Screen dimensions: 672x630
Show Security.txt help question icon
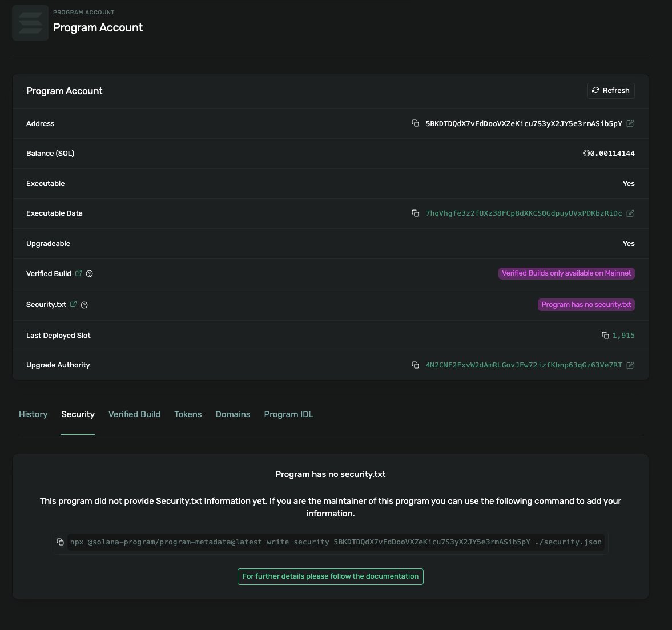(x=84, y=305)
